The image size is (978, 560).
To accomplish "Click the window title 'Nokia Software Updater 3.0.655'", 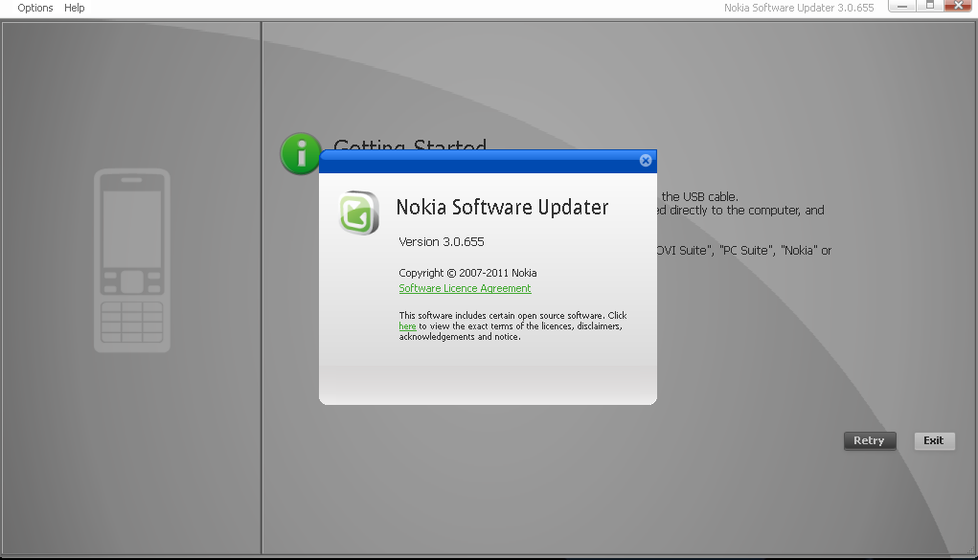I will click(798, 8).
